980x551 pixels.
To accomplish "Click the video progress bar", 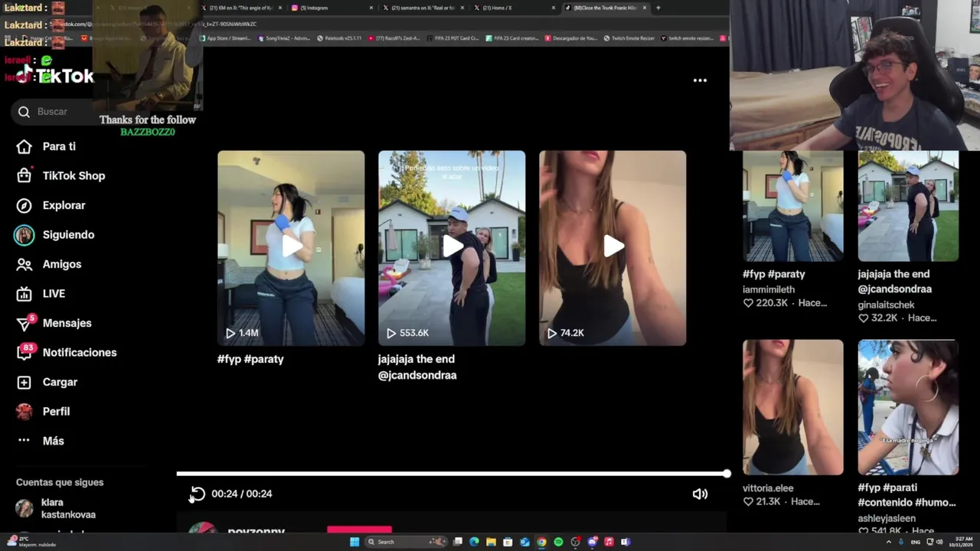I will coord(452,474).
